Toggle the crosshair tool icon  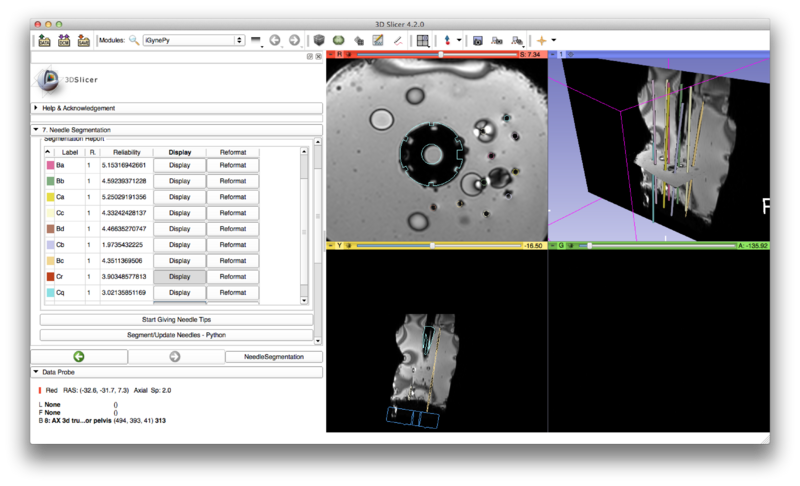pyautogui.click(x=542, y=41)
